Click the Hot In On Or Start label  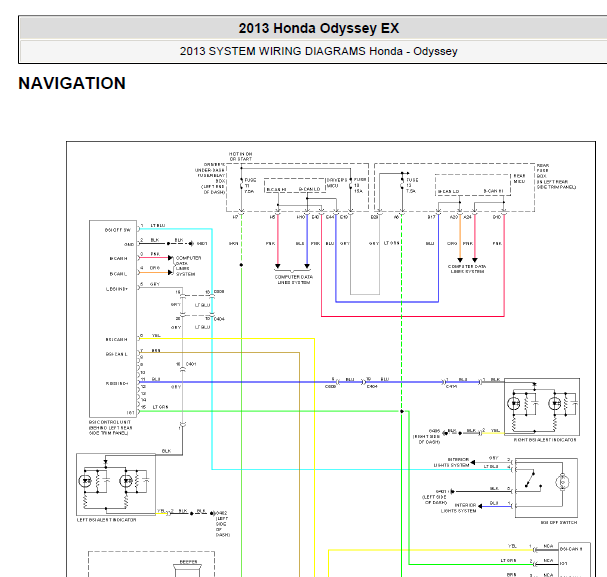(240, 156)
